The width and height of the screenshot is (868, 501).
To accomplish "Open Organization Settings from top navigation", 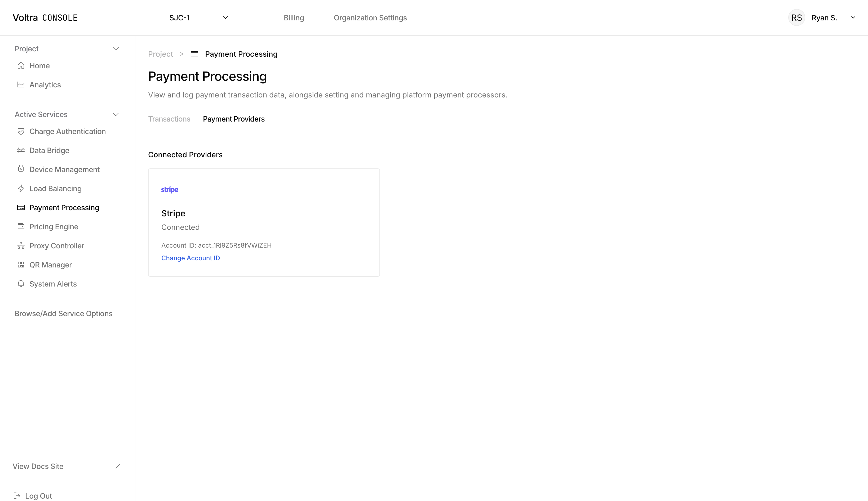I will click(370, 17).
